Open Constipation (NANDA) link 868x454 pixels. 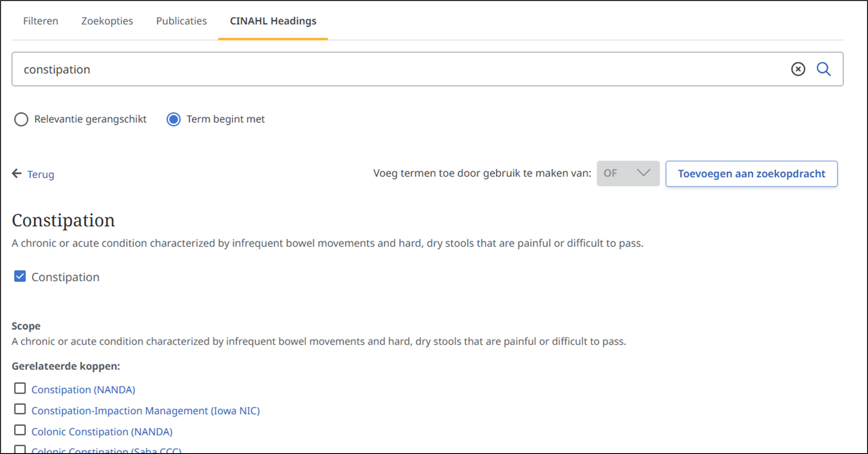(83, 390)
